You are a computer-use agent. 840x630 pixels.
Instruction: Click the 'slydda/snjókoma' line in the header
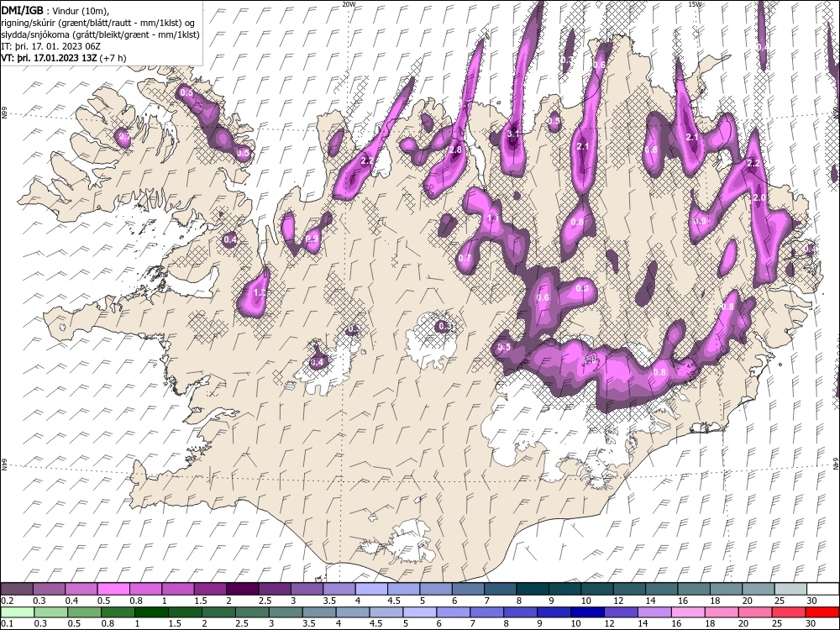[x=100, y=34]
